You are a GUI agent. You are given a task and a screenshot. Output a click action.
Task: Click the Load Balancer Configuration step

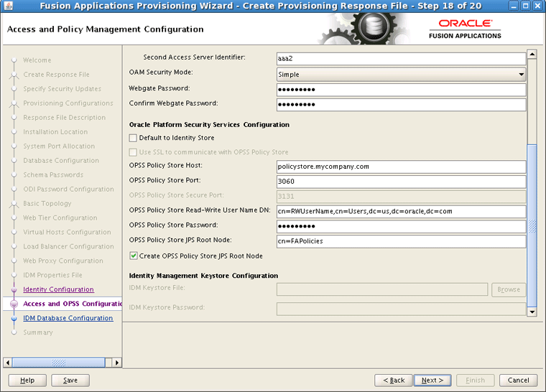[68, 246]
